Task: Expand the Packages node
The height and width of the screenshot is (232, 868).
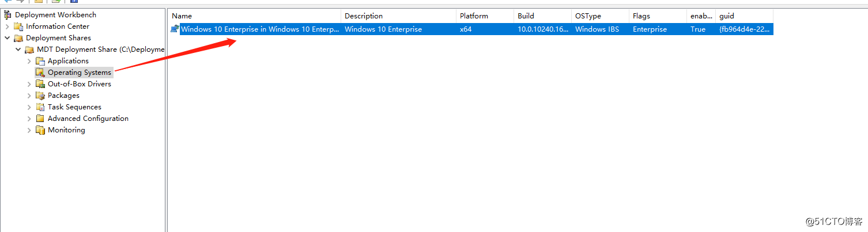Action: point(29,96)
